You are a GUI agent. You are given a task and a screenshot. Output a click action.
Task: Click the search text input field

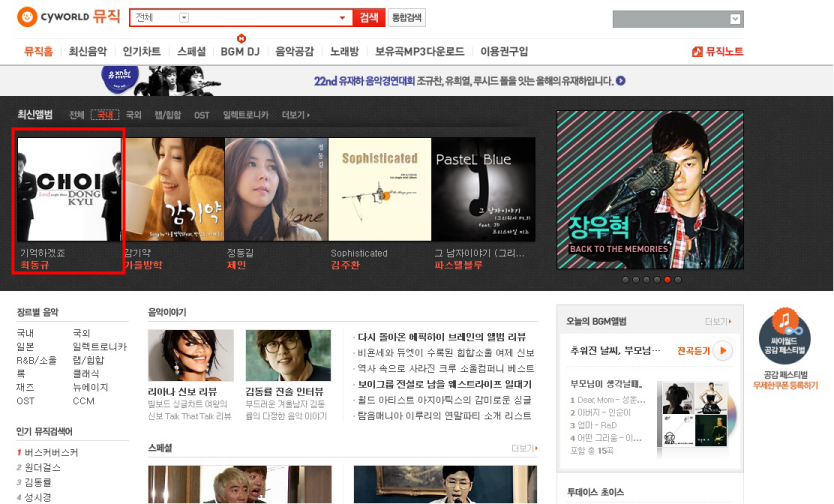point(263,18)
